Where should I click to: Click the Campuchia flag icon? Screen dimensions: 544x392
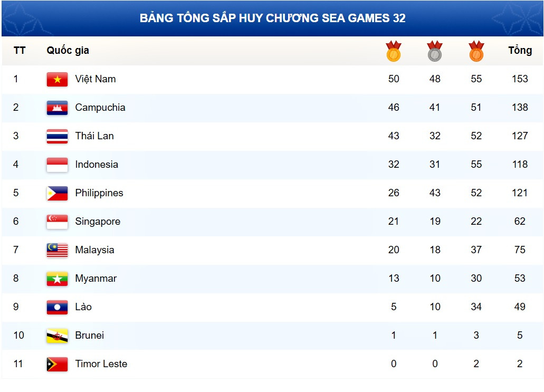tap(57, 108)
